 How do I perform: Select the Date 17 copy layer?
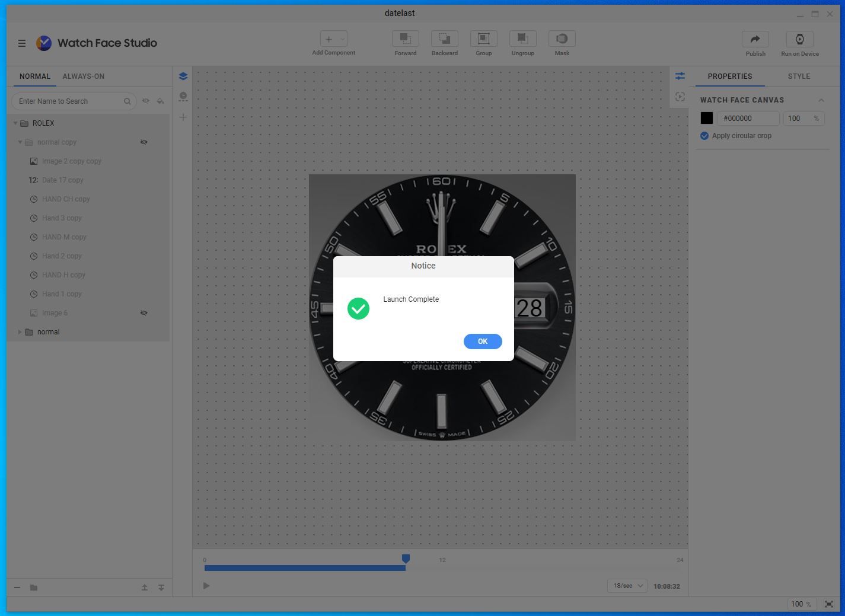click(89, 180)
